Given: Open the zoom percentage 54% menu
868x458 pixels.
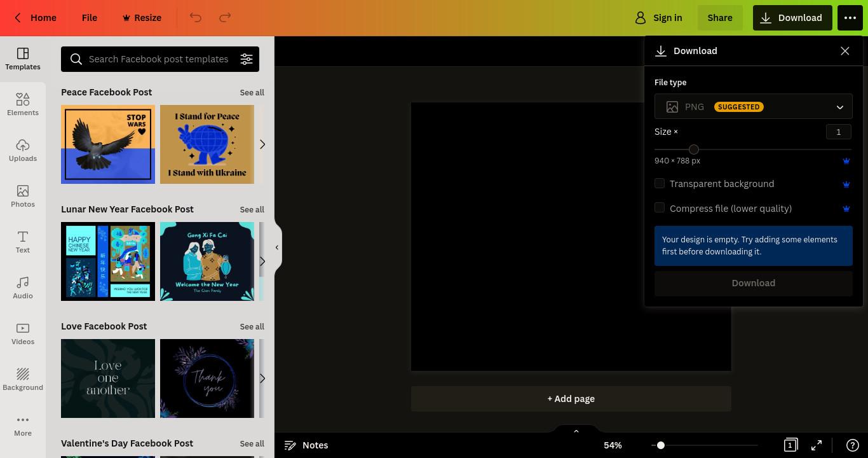Looking at the screenshot, I should 613,445.
